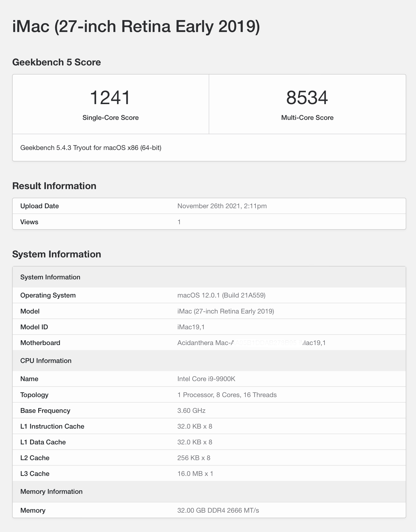
Task: Click the 32.00 GB DDR4 memory value
Action: click(218, 510)
